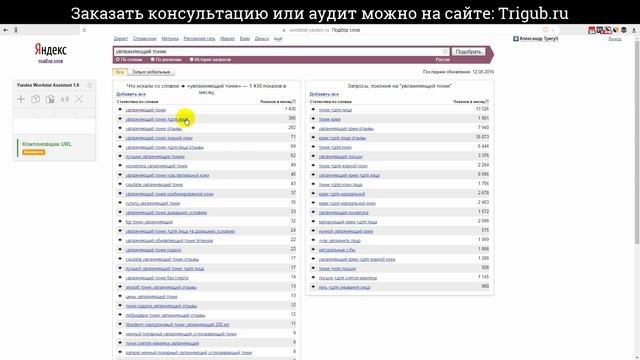Select the 'По словам' radio option

118,60
